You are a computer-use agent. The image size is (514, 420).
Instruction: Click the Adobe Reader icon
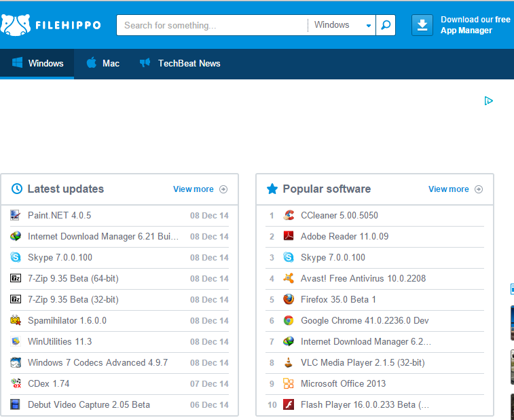point(289,236)
